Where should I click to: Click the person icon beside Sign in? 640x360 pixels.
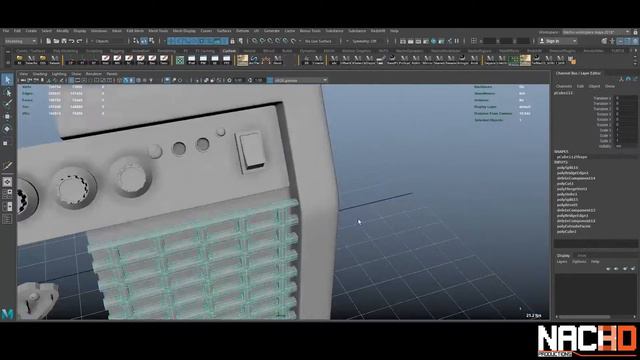pyautogui.click(x=542, y=41)
